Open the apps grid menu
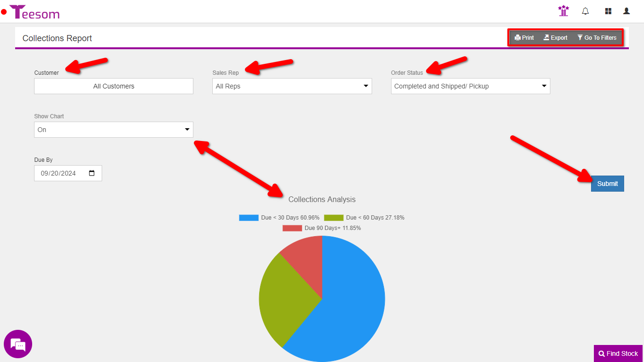The image size is (644, 362). pyautogui.click(x=608, y=11)
